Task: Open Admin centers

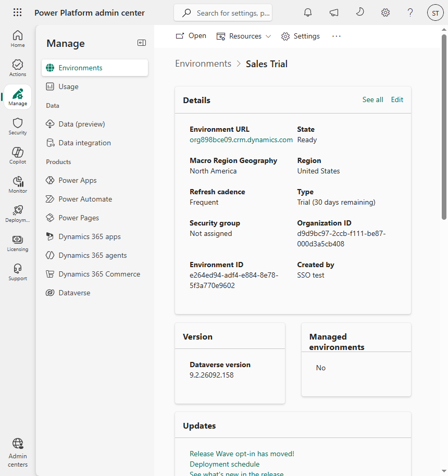Action: click(x=18, y=453)
